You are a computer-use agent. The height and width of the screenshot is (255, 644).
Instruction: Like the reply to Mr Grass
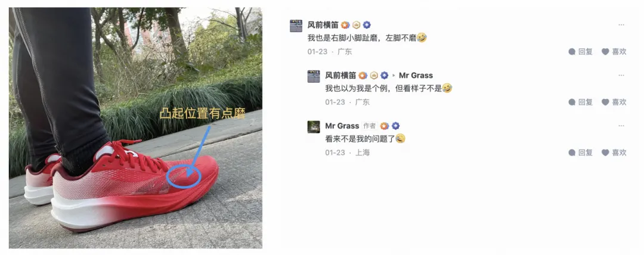coord(614,102)
